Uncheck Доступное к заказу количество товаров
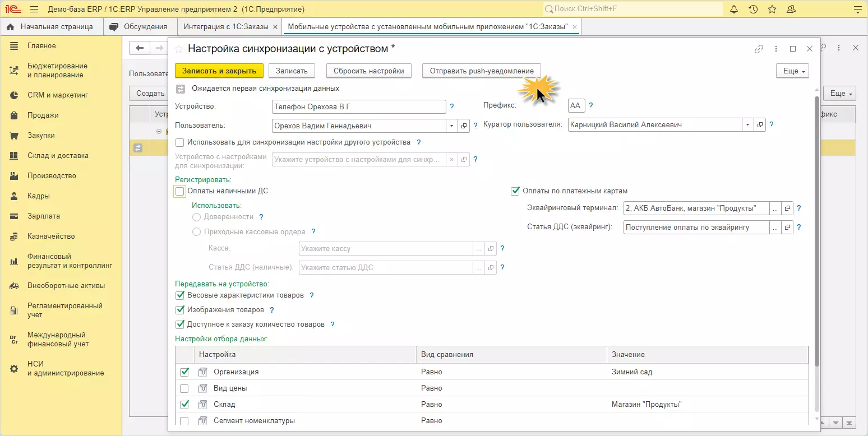868x436 pixels. click(180, 324)
